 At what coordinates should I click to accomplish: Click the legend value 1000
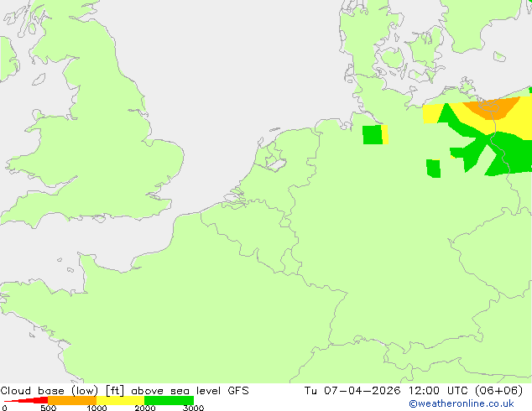pos(96,408)
